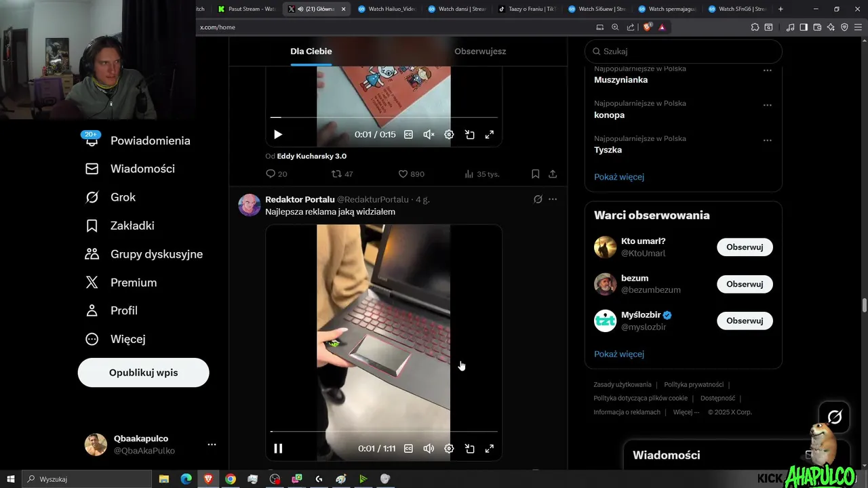Open options for Tyszka trend
Screen dimensions: 868x488
(x=768, y=140)
